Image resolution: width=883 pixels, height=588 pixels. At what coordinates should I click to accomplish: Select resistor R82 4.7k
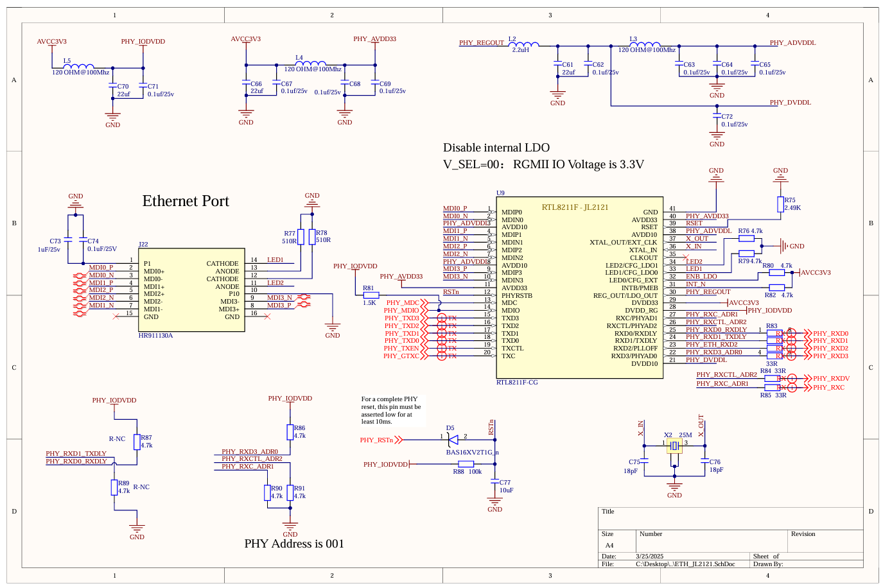(776, 287)
